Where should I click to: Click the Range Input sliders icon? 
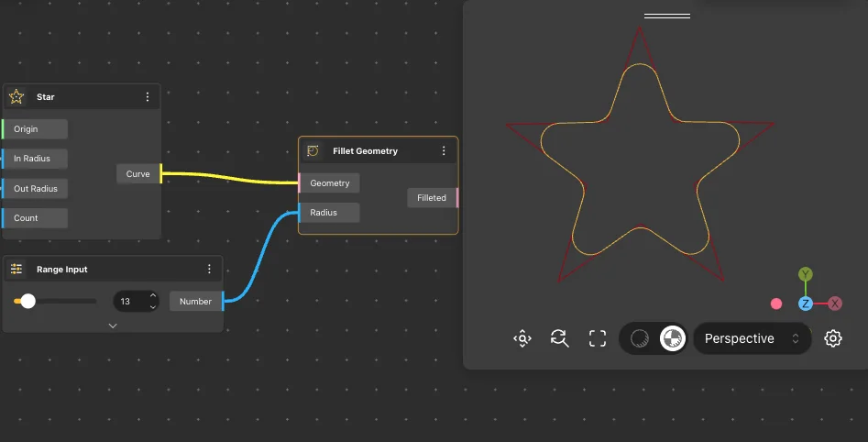pyautogui.click(x=16, y=269)
